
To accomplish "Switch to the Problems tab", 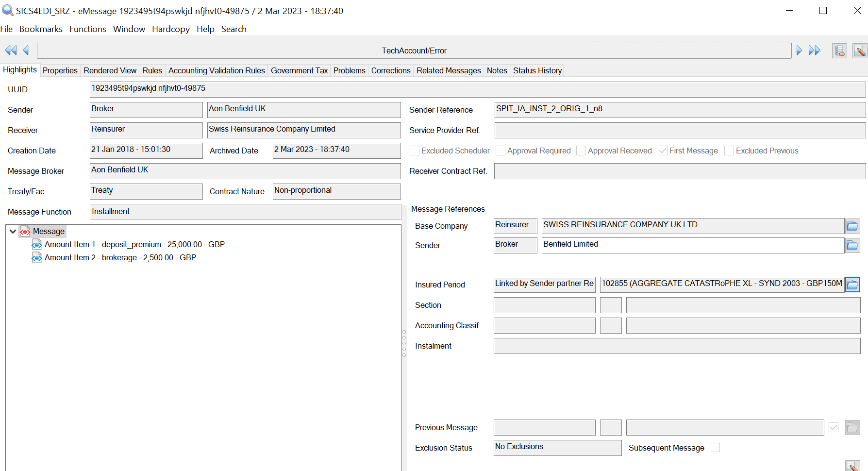I will tap(349, 71).
